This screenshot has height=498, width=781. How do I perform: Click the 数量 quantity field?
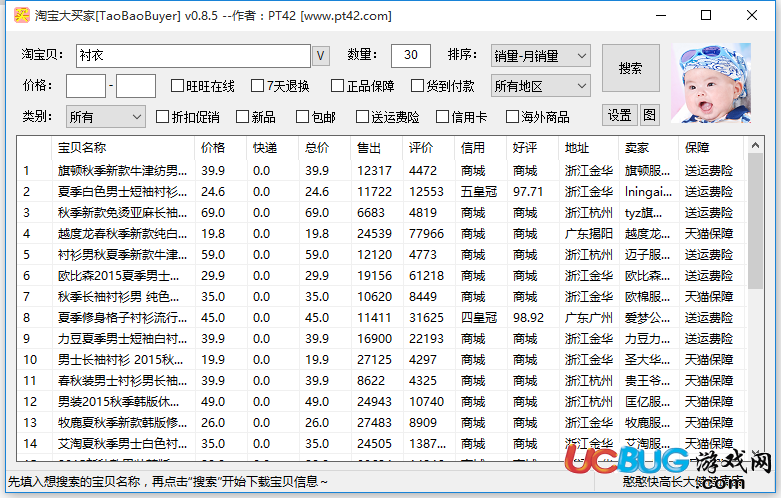(x=411, y=55)
